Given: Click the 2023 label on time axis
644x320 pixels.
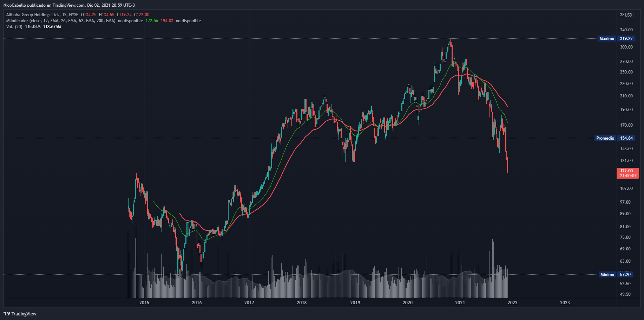Looking at the screenshot, I should click(x=565, y=303).
